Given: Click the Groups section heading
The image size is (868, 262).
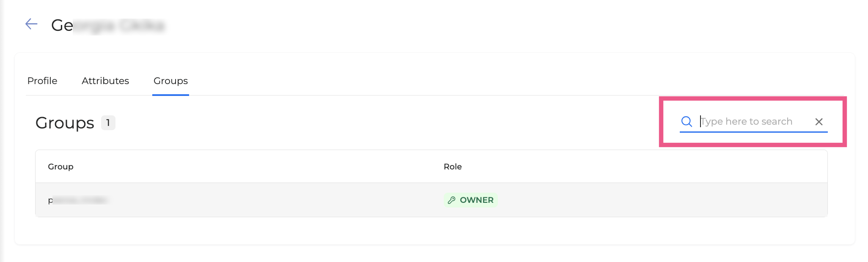Looking at the screenshot, I should coord(65,123).
